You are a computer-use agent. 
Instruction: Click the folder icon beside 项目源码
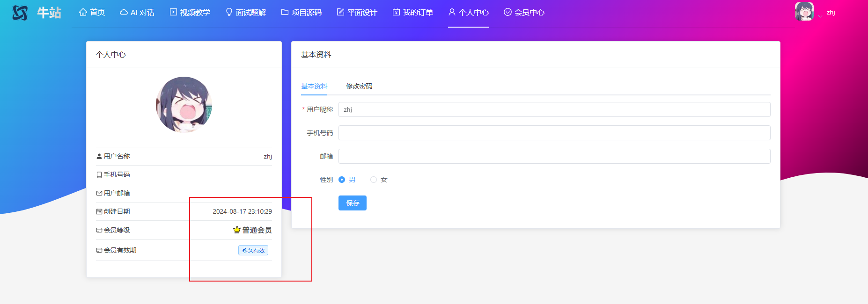tap(285, 12)
